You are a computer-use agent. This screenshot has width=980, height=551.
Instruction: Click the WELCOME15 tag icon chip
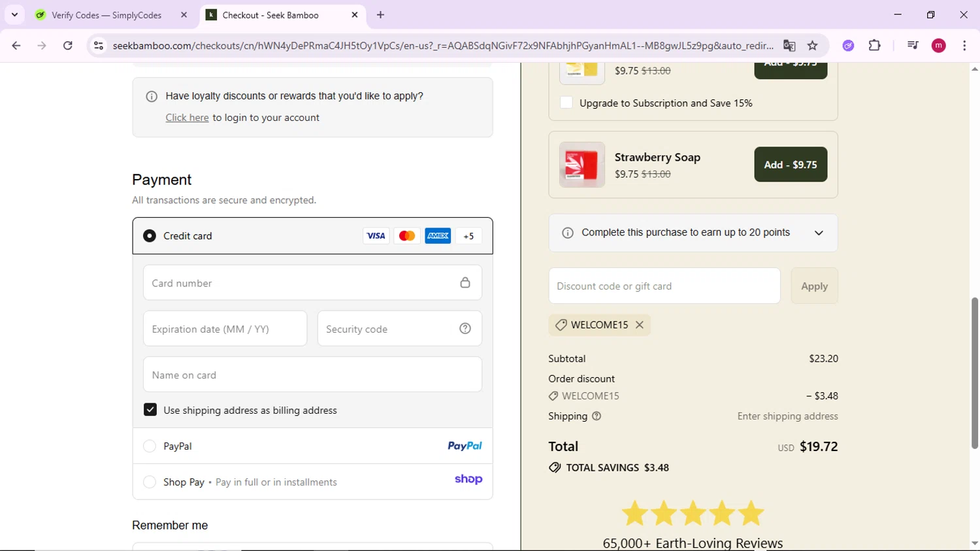pos(561,325)
